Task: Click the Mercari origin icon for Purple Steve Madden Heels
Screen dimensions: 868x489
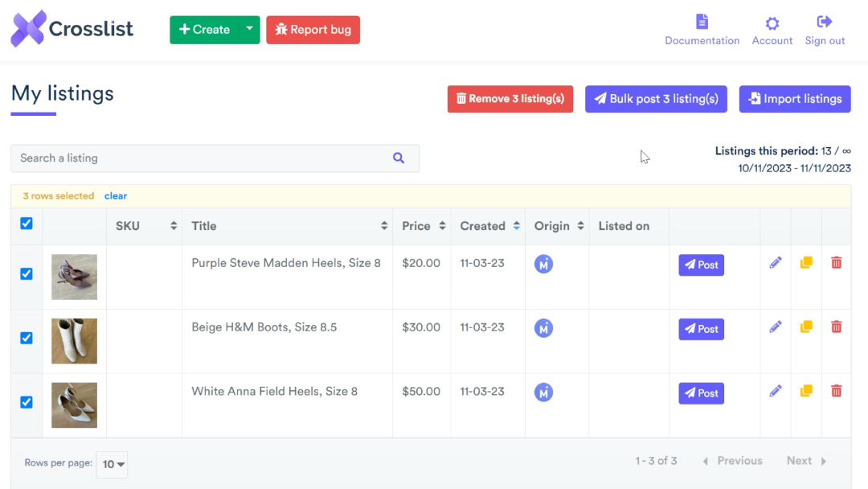Action: click(543, 264)
